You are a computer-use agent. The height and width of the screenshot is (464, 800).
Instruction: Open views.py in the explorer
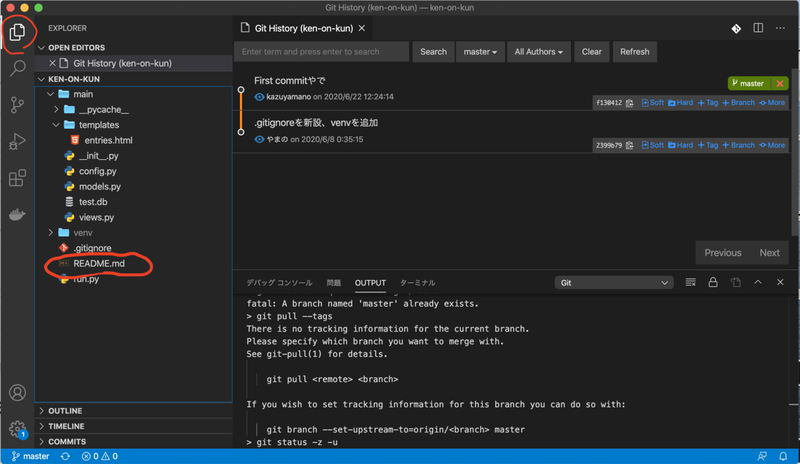tap(96, 217)
